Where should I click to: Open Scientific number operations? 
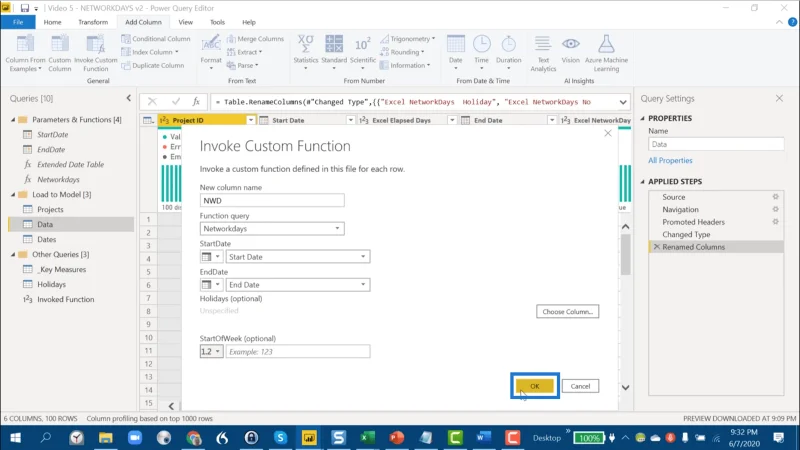click(363, 53)
